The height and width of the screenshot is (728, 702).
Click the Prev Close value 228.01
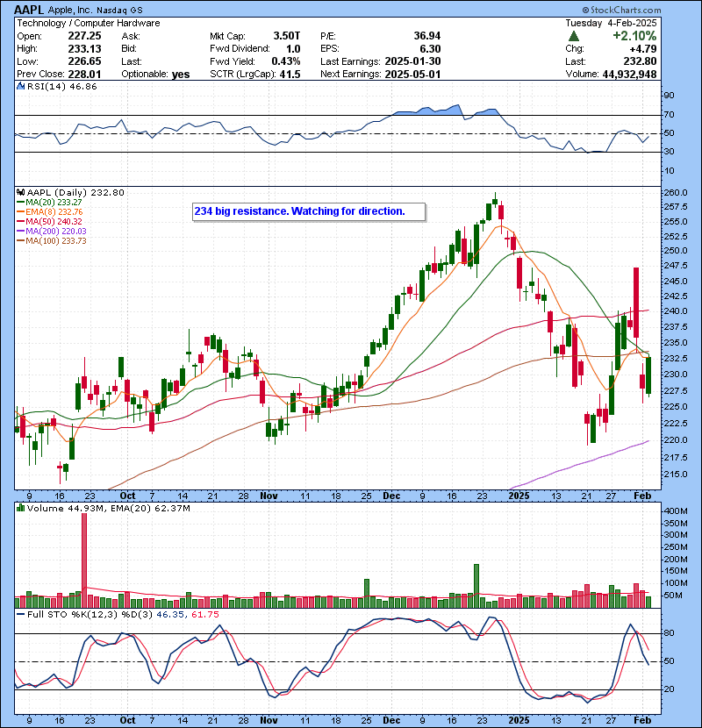pos(84,74)
